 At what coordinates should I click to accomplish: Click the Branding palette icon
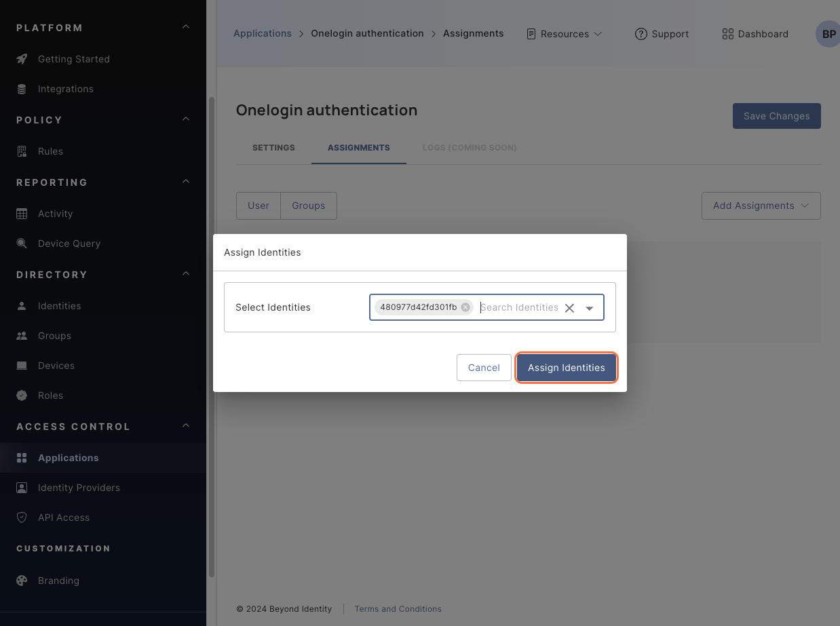pos(22,581)
